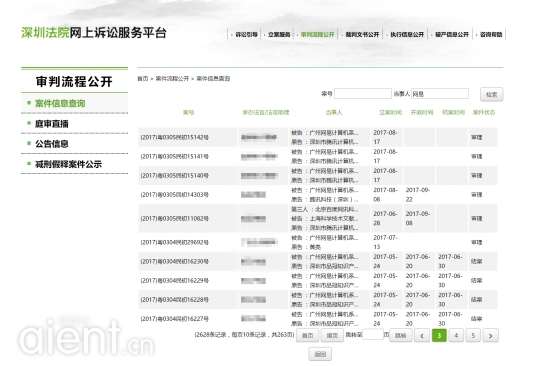Image resolution: width=554 pixels, height=366 pixels.
Task: Go to page 4 in pagination
Action: coord(456,336)
